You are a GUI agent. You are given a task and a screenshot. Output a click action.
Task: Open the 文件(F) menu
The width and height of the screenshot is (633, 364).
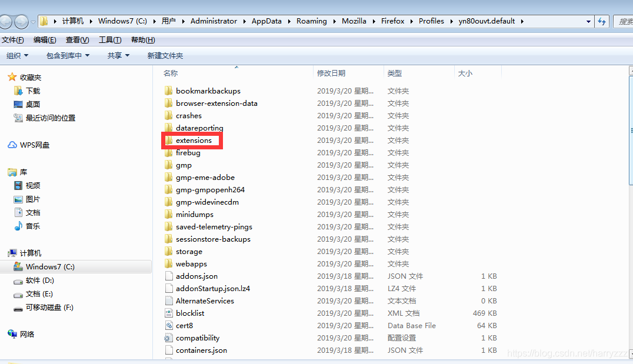coord(12,40)
